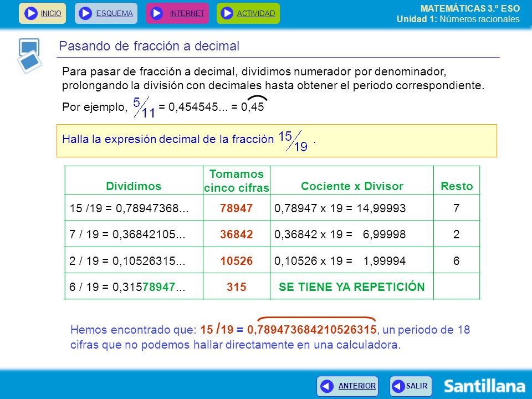This screenshot has width=532, height=399.
Task: Open the INICIO link
Action: (51, 13)
